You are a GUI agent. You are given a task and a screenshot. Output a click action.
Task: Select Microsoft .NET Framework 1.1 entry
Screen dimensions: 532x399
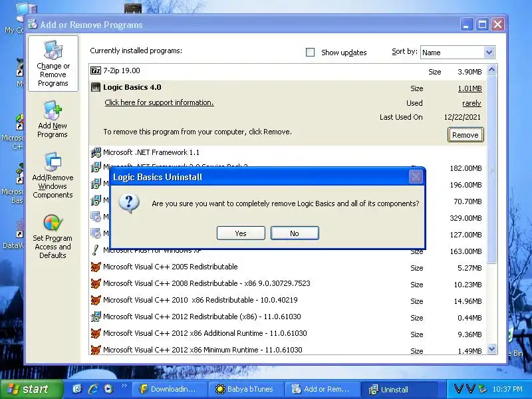coord(288,152)
